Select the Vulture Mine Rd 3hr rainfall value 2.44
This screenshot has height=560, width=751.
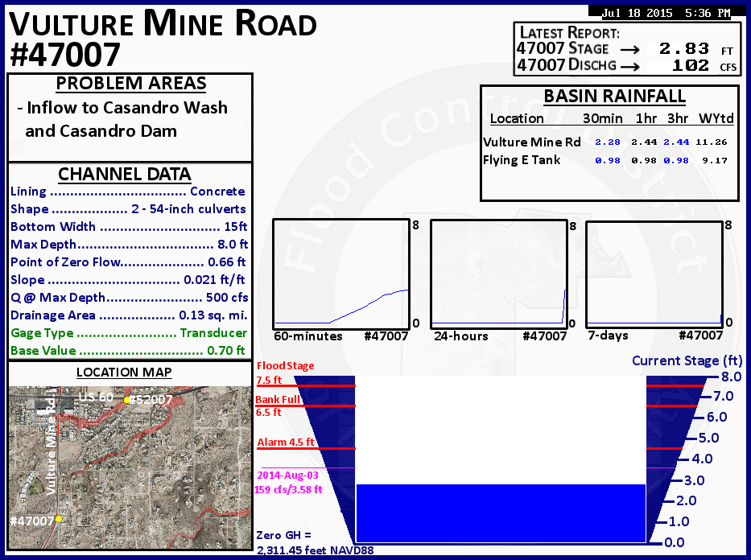[x=676, y=142]
